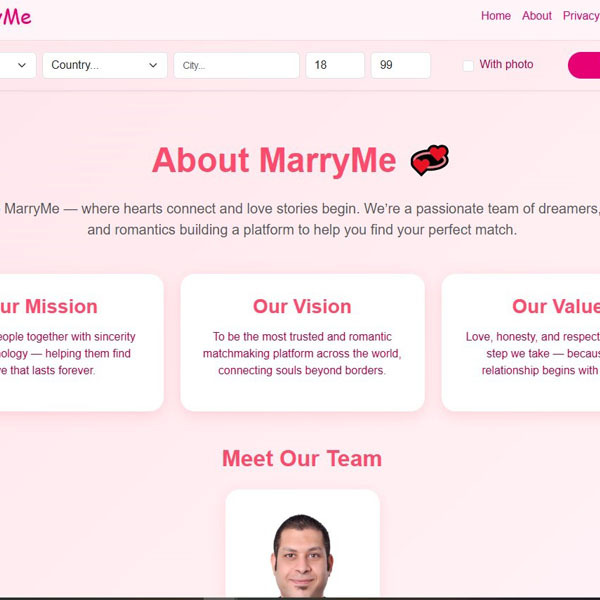Expand the Country dropdown
600x600 pixels.
105,65
